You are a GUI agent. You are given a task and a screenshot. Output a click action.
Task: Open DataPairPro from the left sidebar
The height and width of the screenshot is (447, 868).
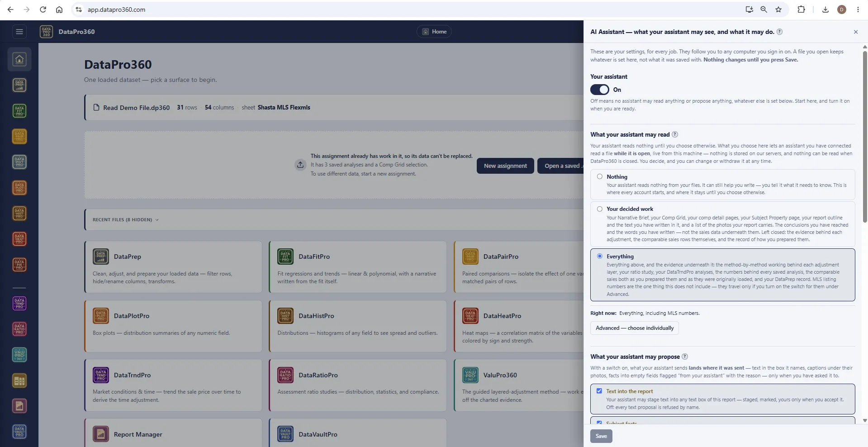coord(19,136)
